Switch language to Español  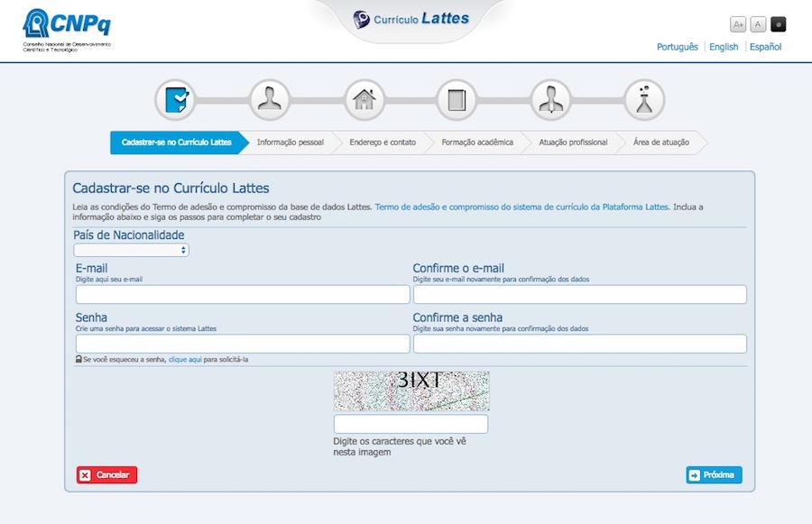[765, 47]
